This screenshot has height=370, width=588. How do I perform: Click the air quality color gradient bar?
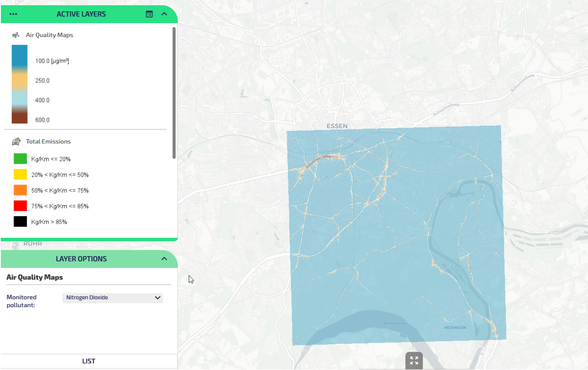click(20, 84)
